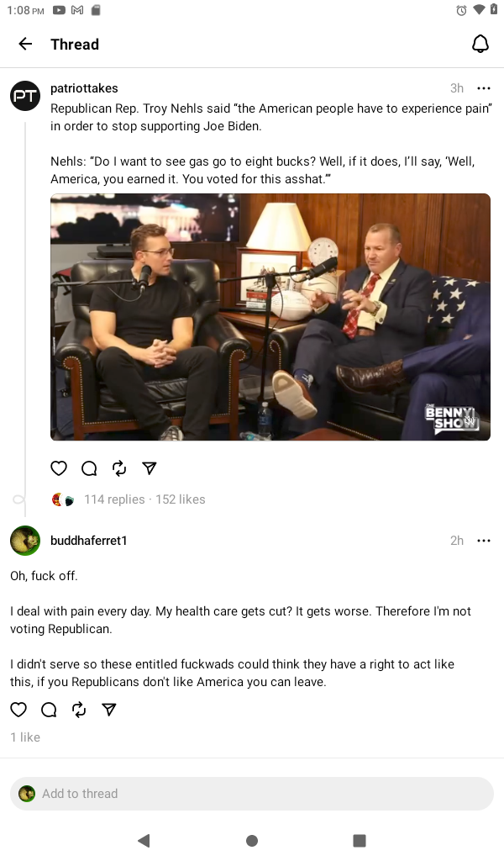504x861 pixels.
Task: Open the Benny Show video thumbnail
Action: 270,317
